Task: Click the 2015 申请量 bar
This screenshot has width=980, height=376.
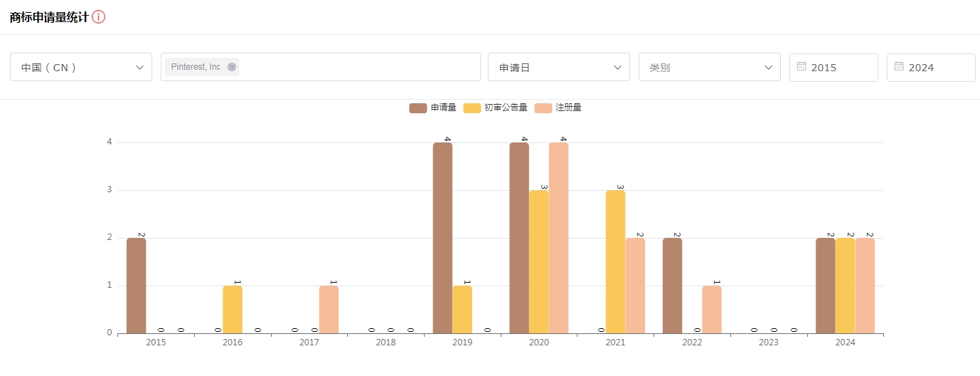Action: [136, 285]
